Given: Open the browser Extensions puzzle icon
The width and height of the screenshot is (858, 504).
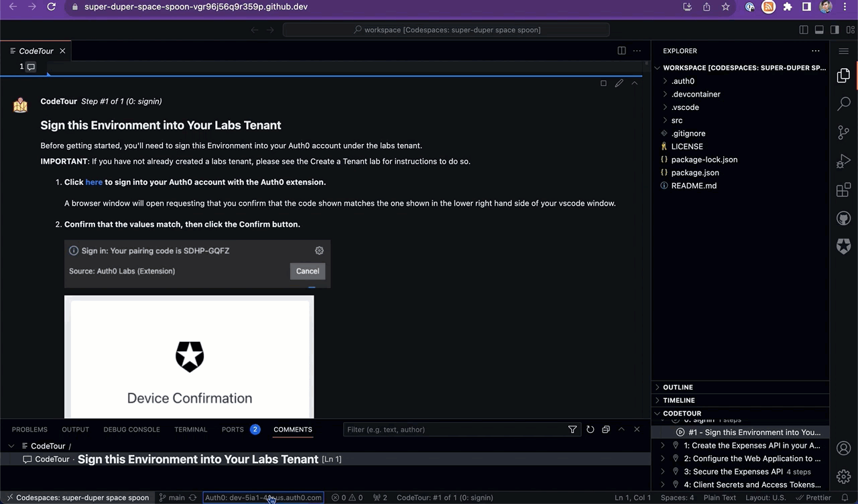Looking at the screenshot, I should tap(788, 7).
